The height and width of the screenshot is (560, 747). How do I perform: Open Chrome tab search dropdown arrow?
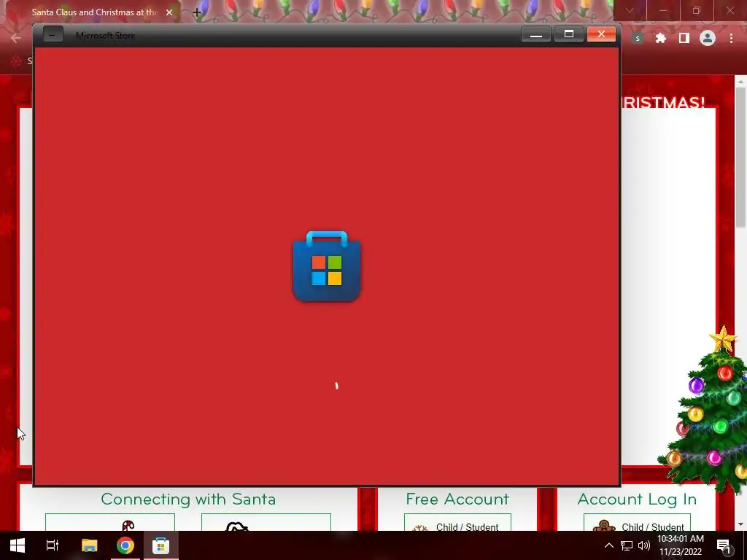point(630,10)
